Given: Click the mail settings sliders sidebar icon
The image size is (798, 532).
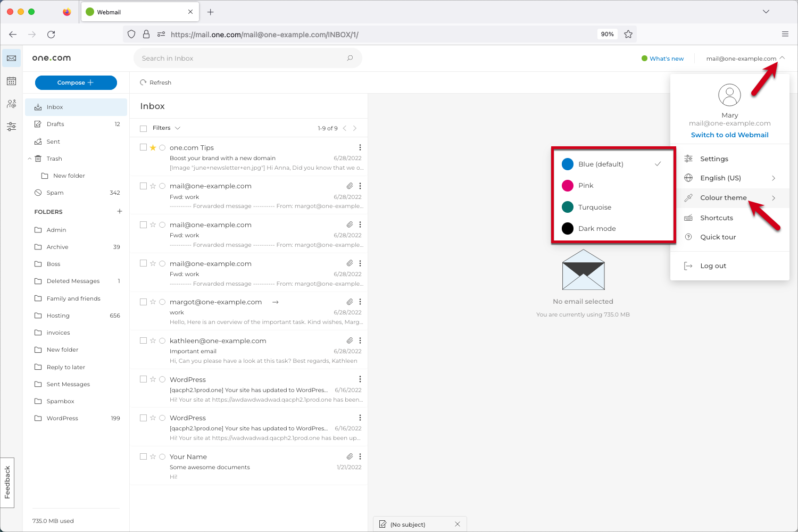Looking at the screenshot, I should click(11, 127).
